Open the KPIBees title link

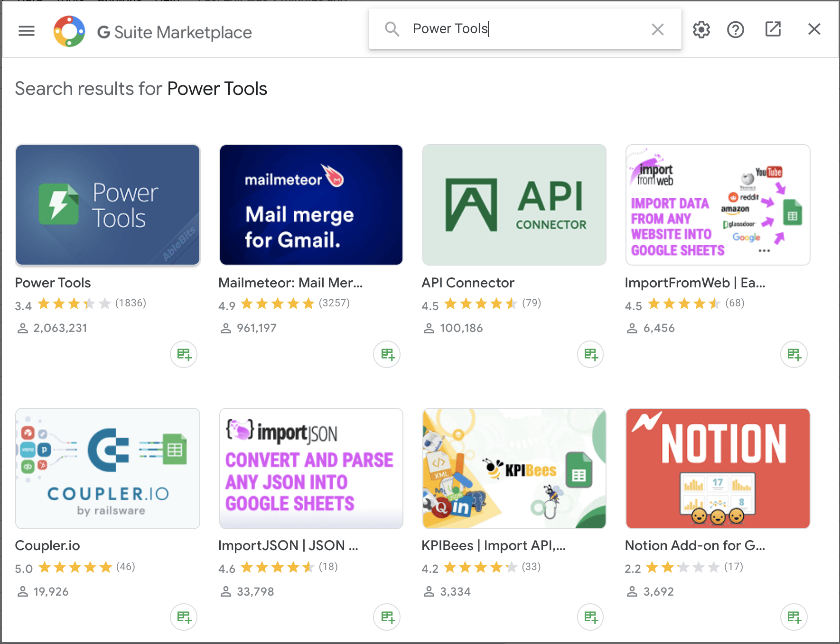[493, 545]
